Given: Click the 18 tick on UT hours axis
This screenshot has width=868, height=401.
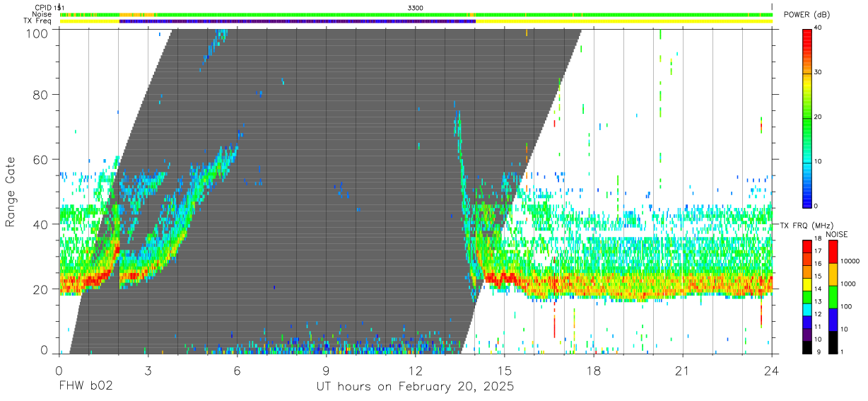Looking at the screenshot, I should [594, 370].
